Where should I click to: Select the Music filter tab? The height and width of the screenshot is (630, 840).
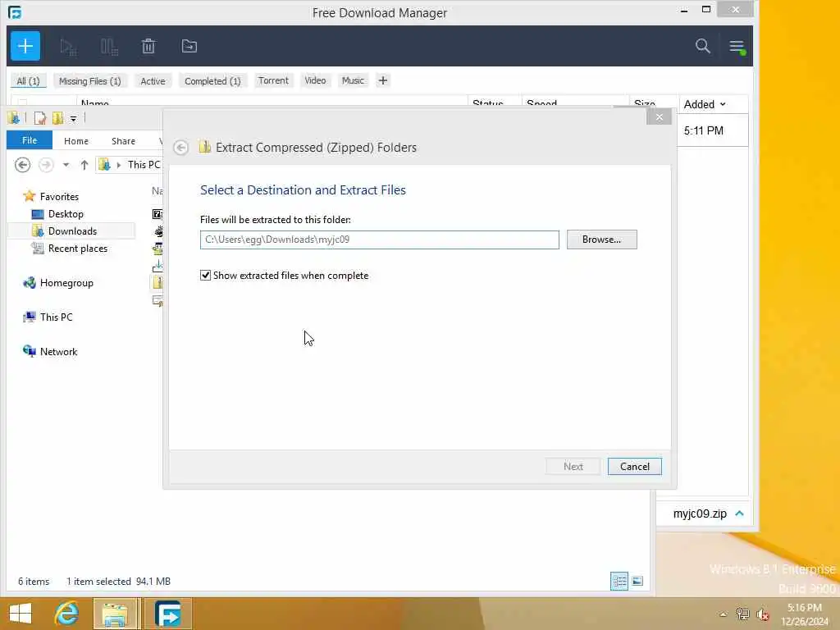tap(353, 80)
